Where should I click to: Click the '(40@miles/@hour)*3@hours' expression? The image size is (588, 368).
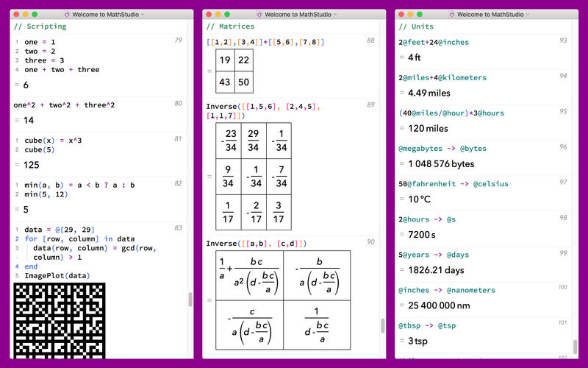pyautogui.click(x=451, y=113)
